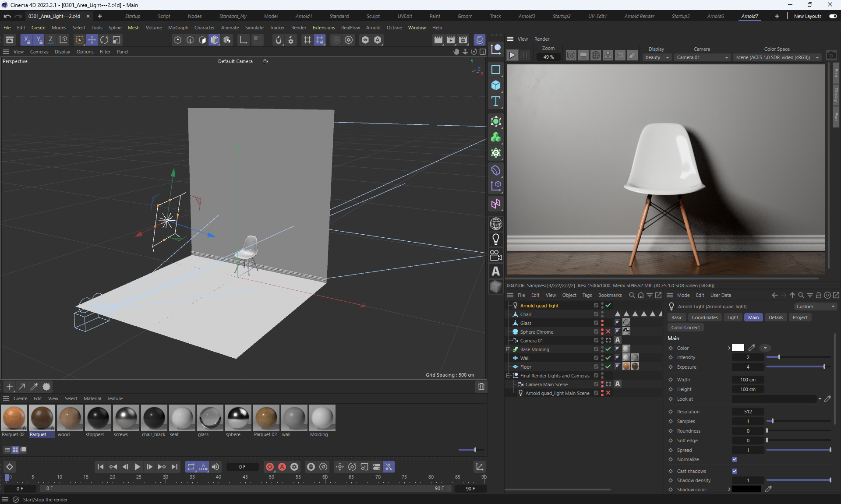The image size is (841, 504).
Task: Click the Camera object icon in the side palette
Action: [x=495, y=255]
